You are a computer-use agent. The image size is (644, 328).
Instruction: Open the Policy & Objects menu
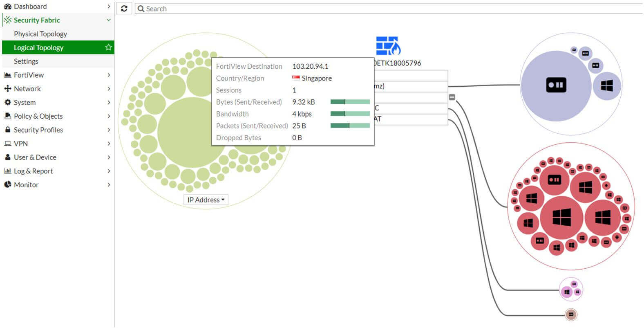(38, 116)
